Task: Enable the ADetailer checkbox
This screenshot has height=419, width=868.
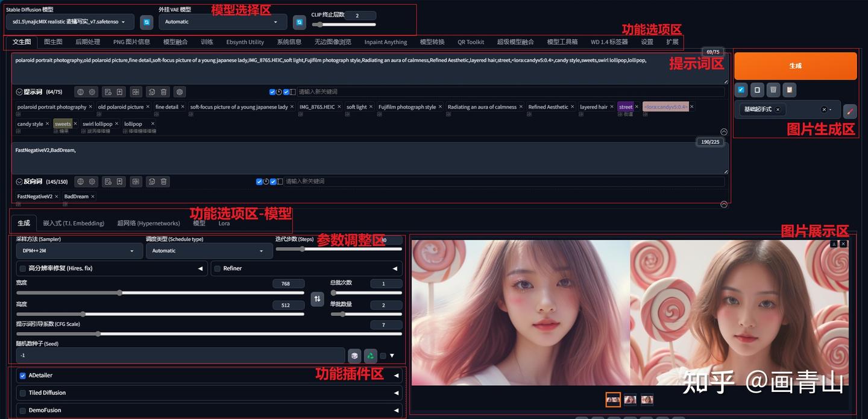Action: (x=22, y=375)
